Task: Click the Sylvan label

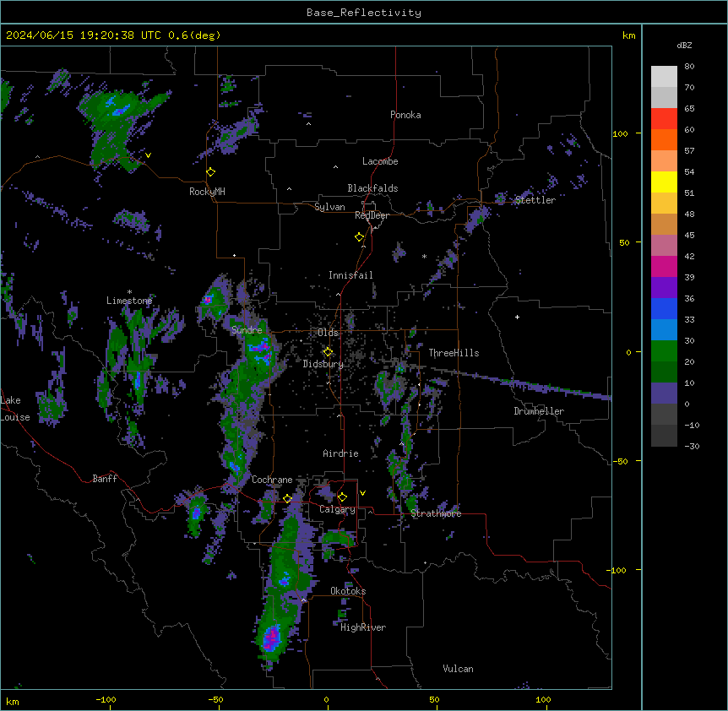Action: [329, 207]
